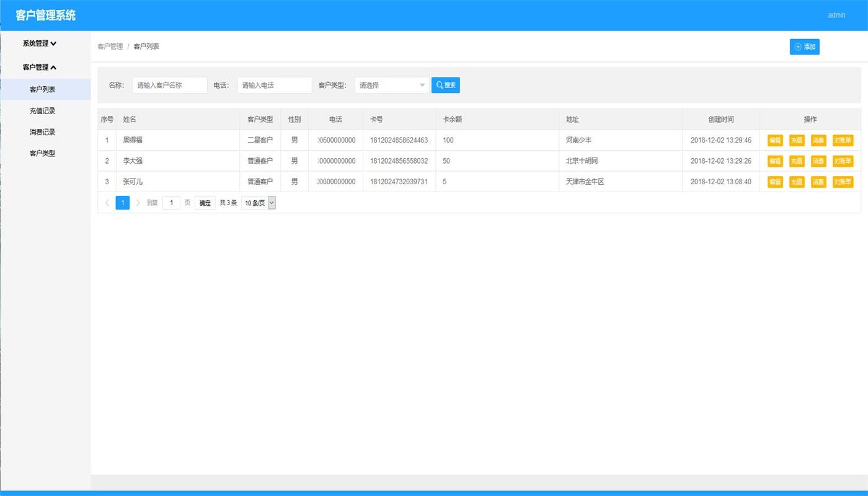This screenshot has height=496, width=868.
Task: Click the 客户管理 breadcrumb link
Action: coord(110,46)
